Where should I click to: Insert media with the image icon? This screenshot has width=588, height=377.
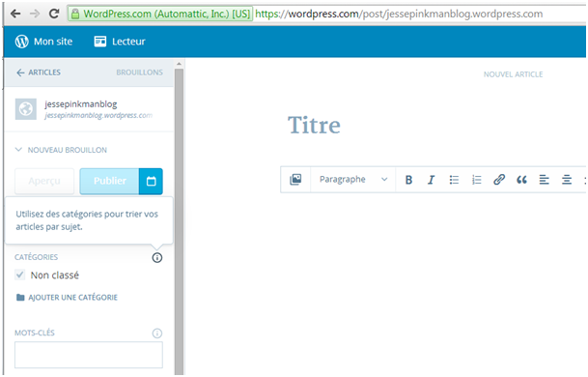[x=295, y=180]
